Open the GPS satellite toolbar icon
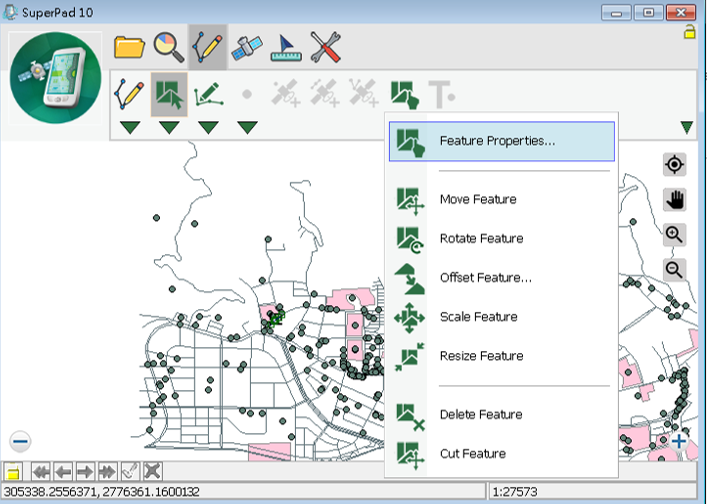 (x=247, y=48)
